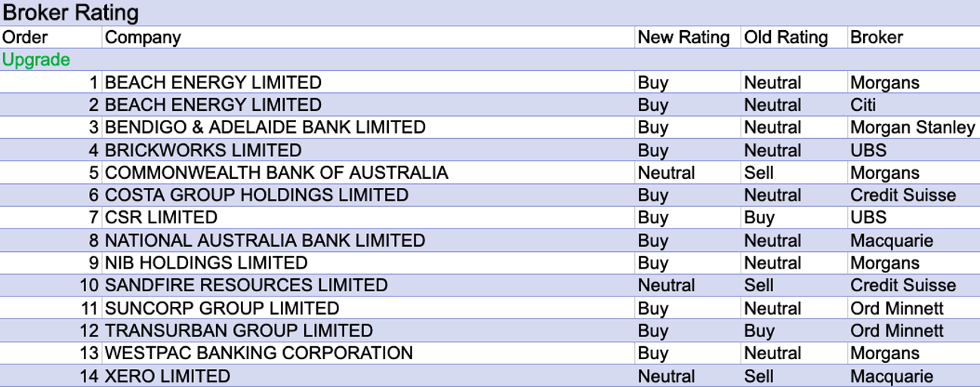Select the SANDFIRE RESOURCES LIMITED cell
980x387 pixels.
pos(246,286)
